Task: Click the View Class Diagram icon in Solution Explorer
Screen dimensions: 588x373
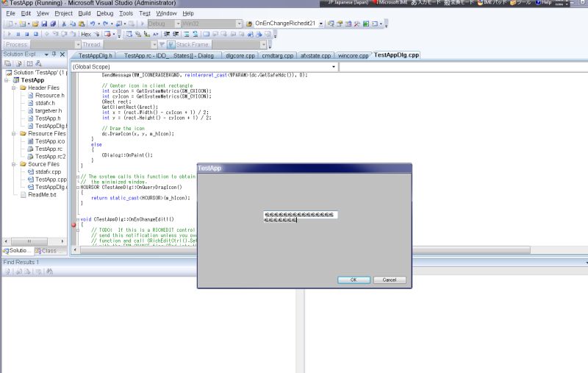Action: coord(38,63)
